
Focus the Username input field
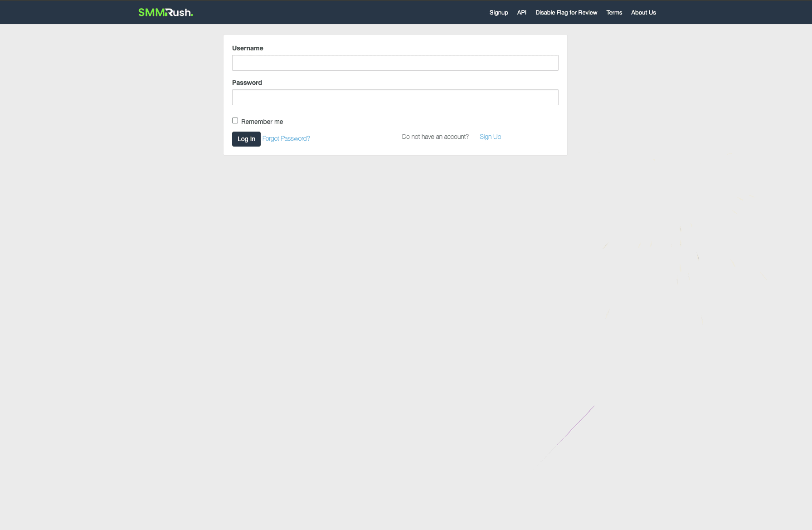[x=395, y=63]
